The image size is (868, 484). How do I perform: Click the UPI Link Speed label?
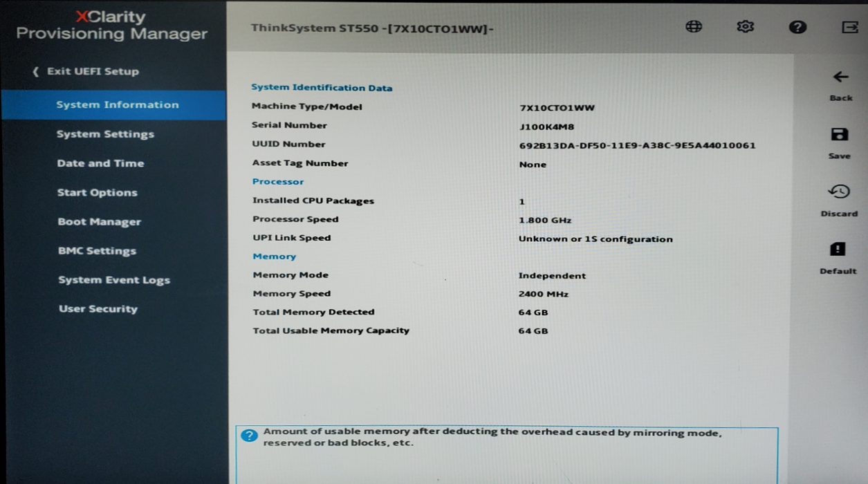point(291,238)
